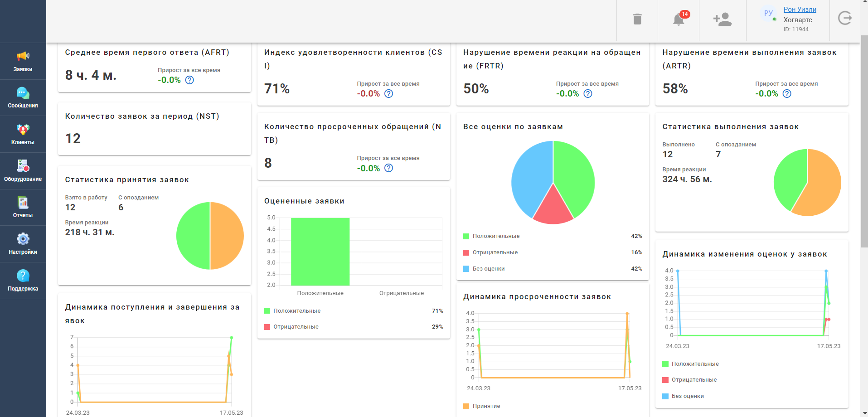Open the Отчеты reports icon
This screenshot has width=868, height=417.
pyautogui.click(x=23, y=203)
